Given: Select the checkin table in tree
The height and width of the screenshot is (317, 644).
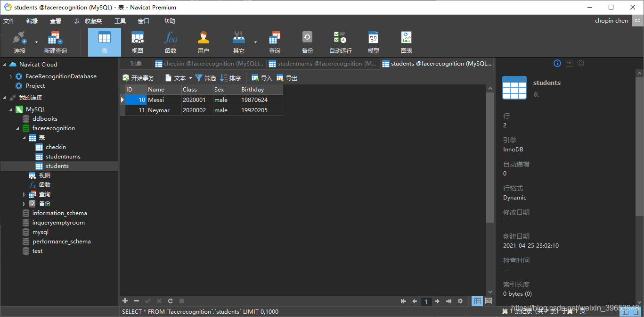Looking at the screenshot, I should [56, 147].
